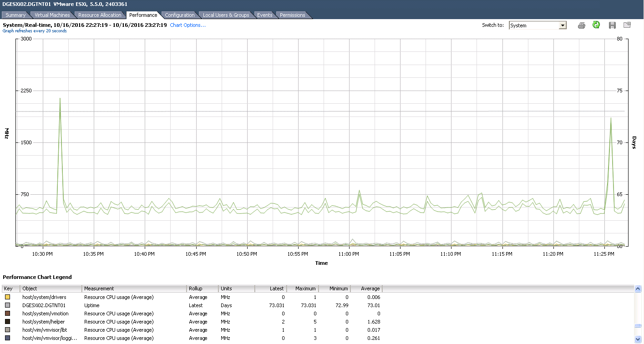Click the legend scrollbar thumb
This screenshot has height=344, width=644.
pyautogui.click(x=638, y=325)
